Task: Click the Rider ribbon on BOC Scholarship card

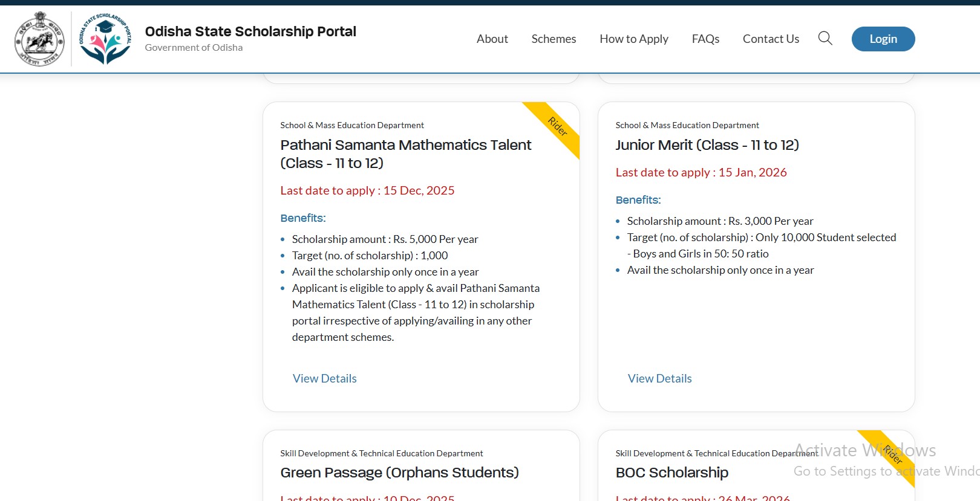Action: [x=893, y=454]
